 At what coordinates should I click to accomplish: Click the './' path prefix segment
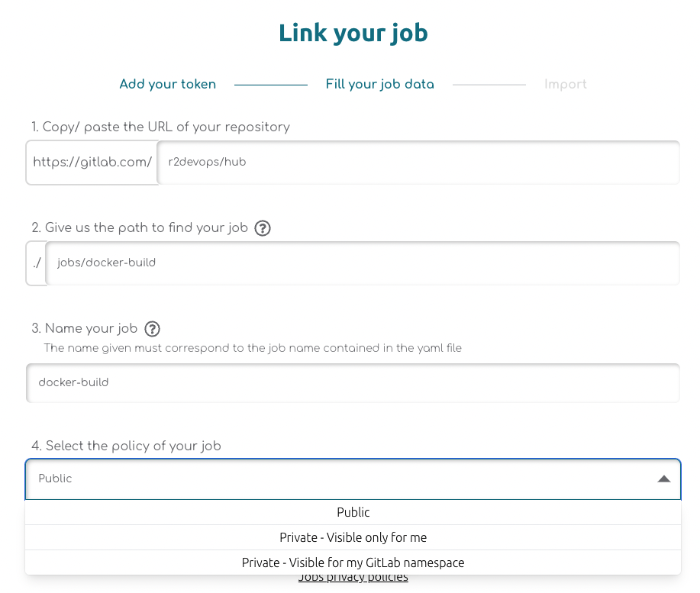[35, 263]
